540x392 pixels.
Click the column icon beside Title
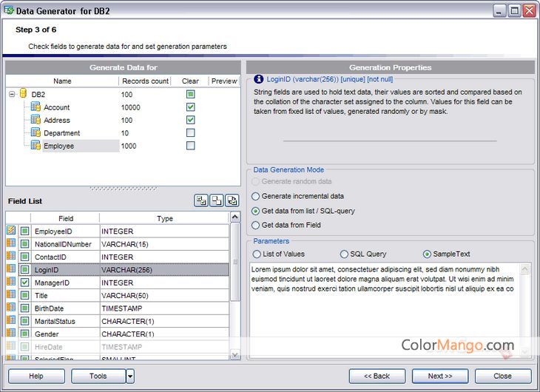pos(11,294)
